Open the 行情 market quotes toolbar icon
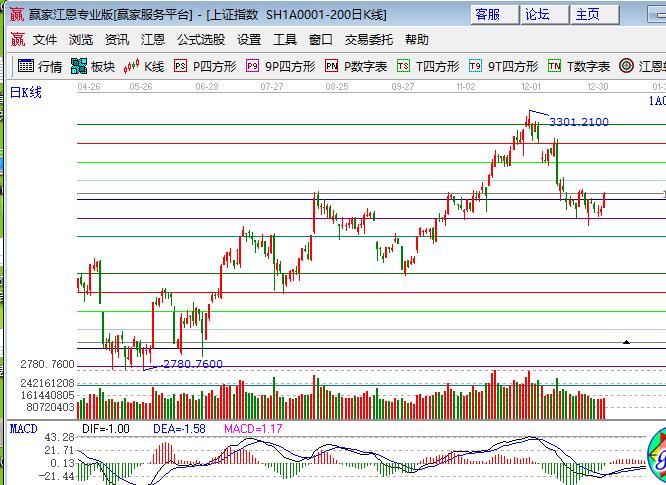 click(x=40, y=66)
